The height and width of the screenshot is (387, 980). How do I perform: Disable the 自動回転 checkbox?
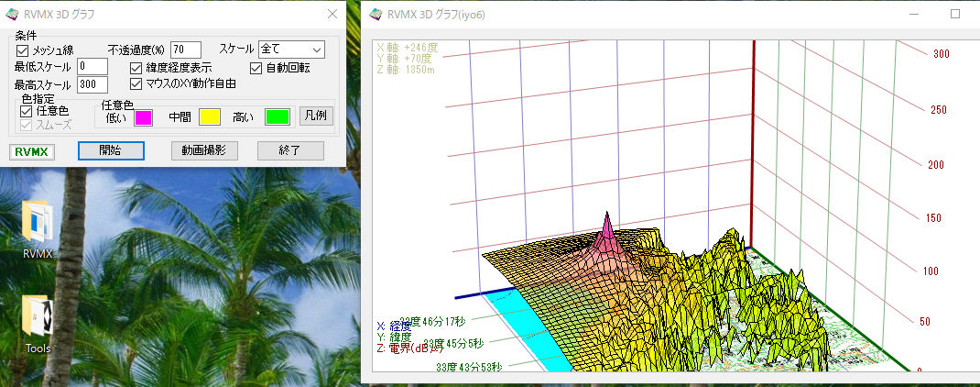(x=256, y=67)
